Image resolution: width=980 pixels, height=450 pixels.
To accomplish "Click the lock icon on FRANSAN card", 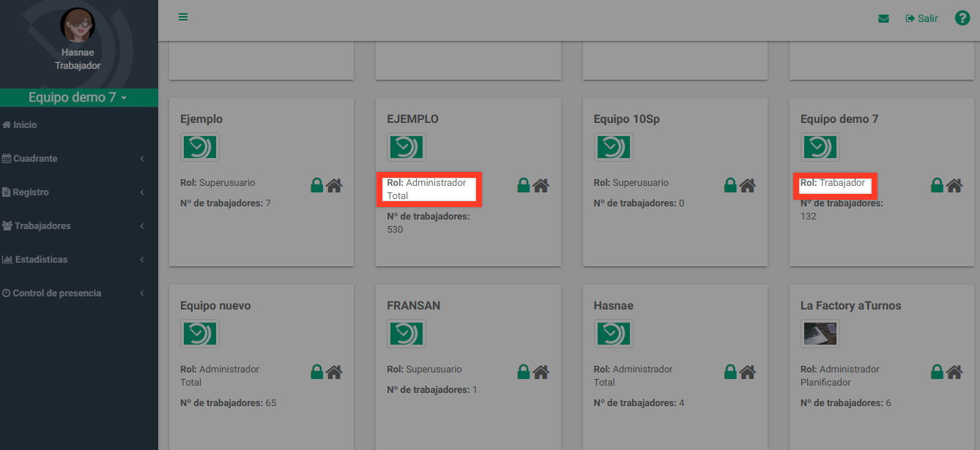I will (524, 372).
